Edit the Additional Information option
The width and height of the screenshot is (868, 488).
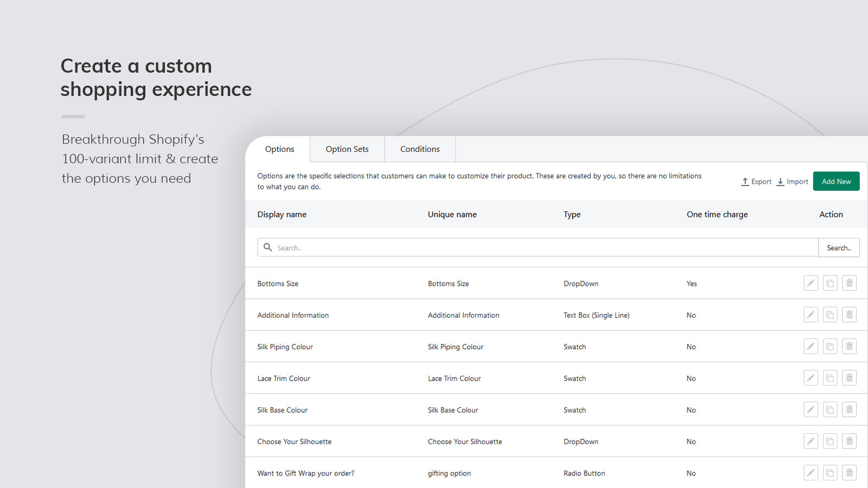pyautogui.click(x=810, y=314)
